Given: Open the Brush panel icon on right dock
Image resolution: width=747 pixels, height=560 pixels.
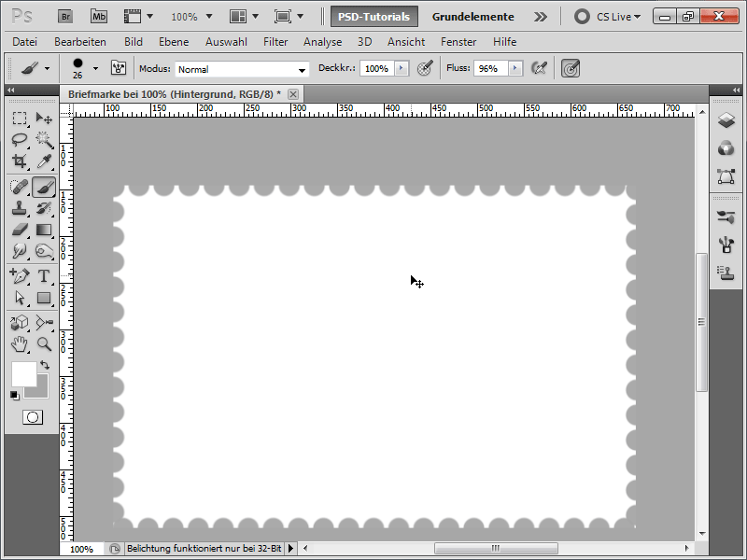Looking at the screenshot, I should (x=726, y=217).
